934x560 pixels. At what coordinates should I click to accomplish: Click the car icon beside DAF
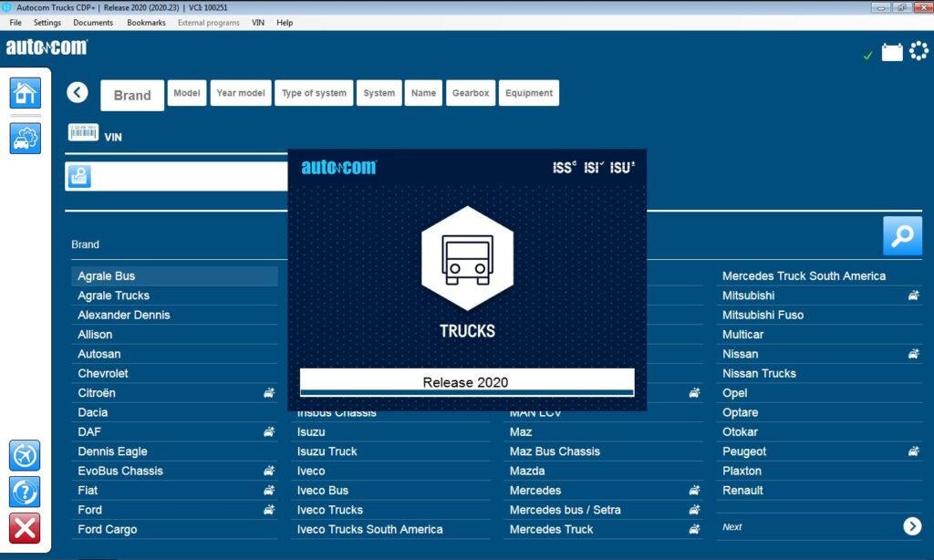pos(269,431)
